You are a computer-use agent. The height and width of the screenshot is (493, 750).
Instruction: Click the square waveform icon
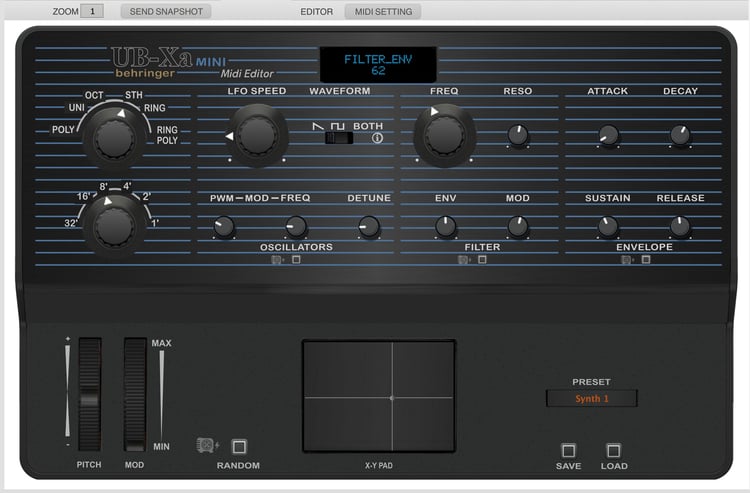[x=338, y=126]
